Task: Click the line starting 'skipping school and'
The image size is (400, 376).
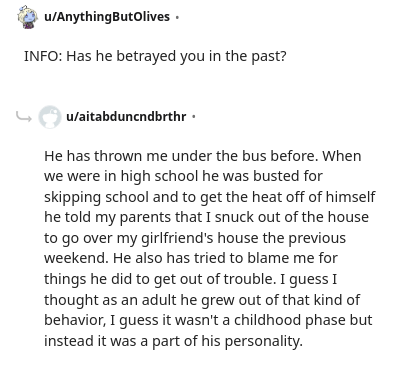Action: [x=210, y=197]
